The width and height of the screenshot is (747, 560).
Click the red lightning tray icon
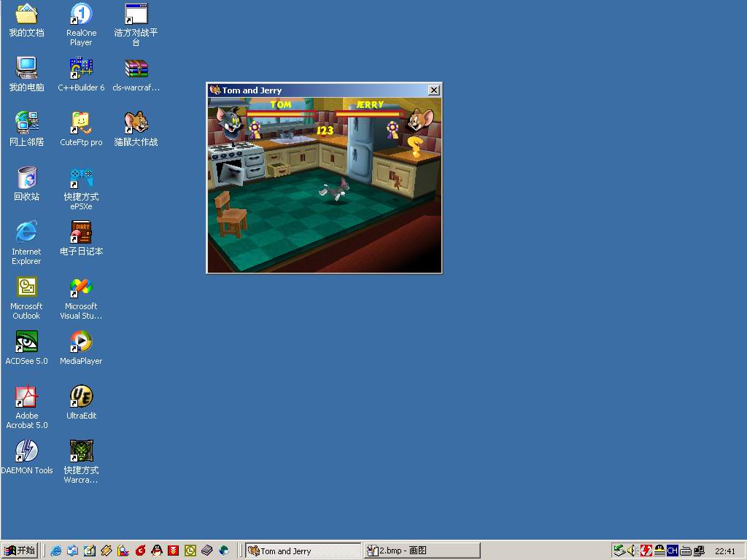click(x=646, y=551)
